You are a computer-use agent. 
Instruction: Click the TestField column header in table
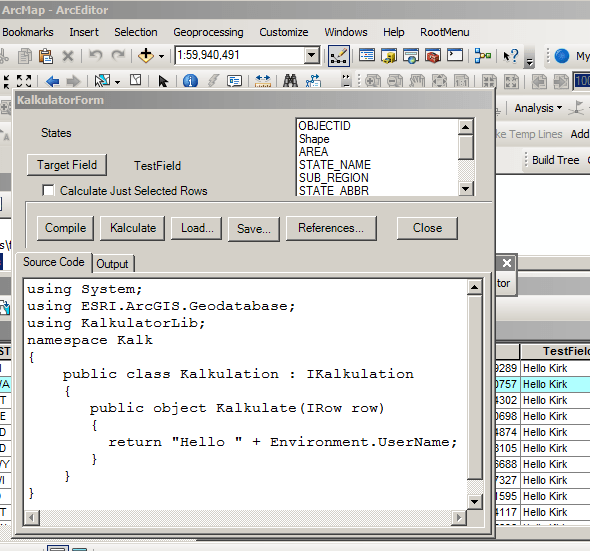click(555, 351)
